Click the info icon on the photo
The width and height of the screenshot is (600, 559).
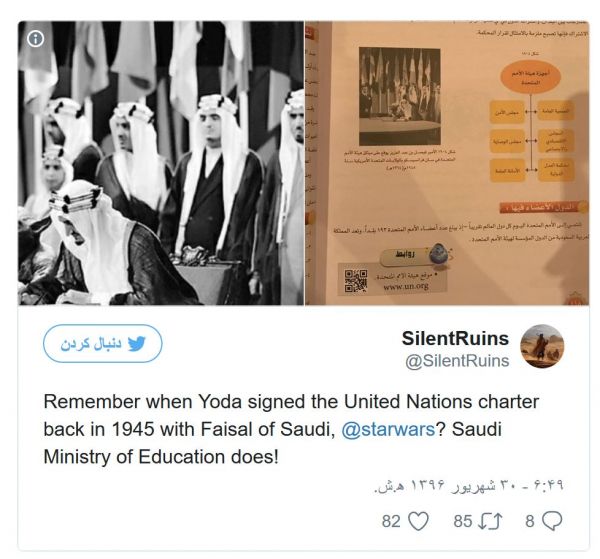36,39
